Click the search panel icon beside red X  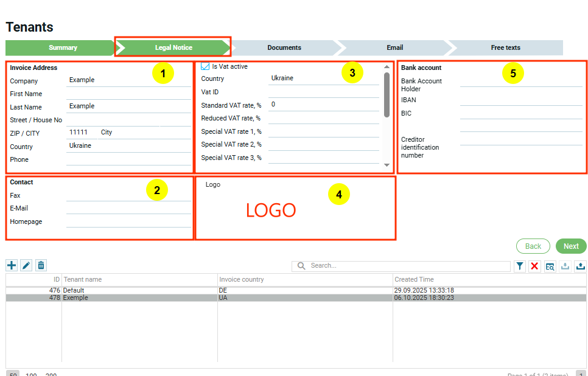click(x=550, y=266)
